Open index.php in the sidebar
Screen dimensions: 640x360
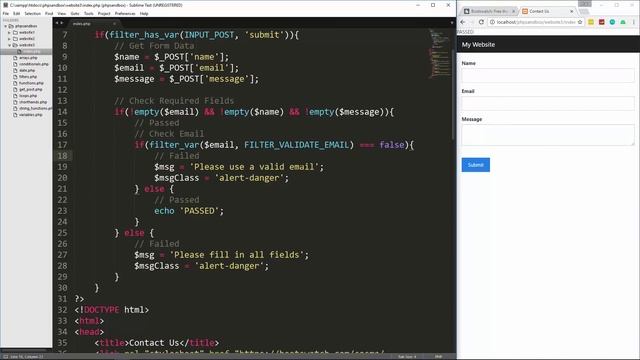[32, 51]
